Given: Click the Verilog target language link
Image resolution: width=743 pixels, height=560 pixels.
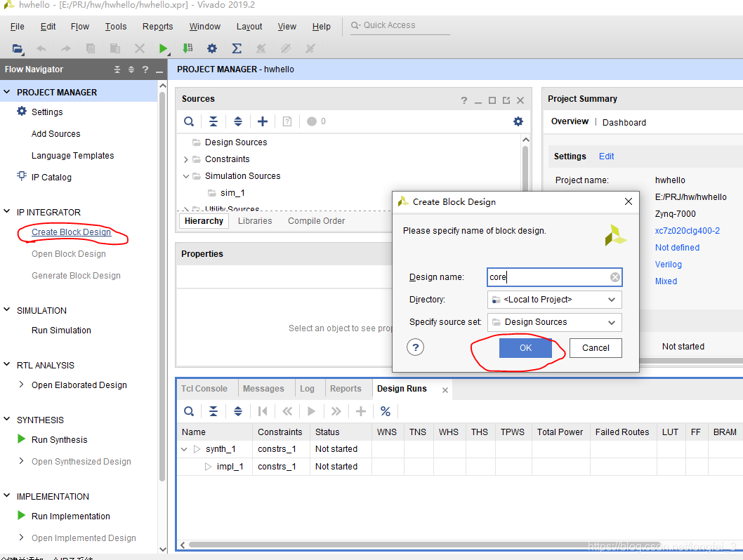Looking at the screenshot, I should tap(668, 264).
